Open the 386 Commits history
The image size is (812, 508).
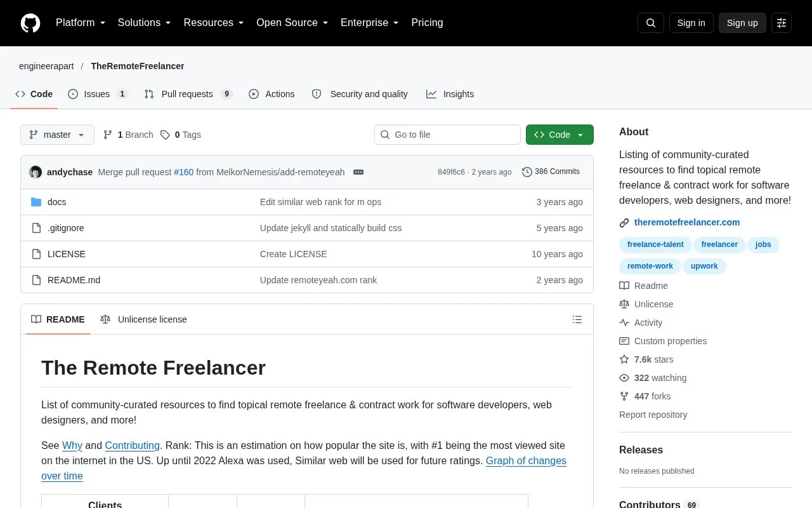coord(551,171)
